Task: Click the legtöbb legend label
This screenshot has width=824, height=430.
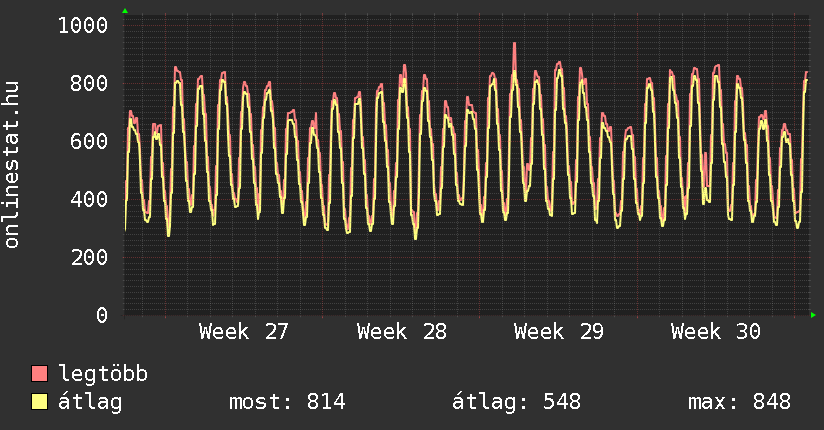Action: [103, 374]
